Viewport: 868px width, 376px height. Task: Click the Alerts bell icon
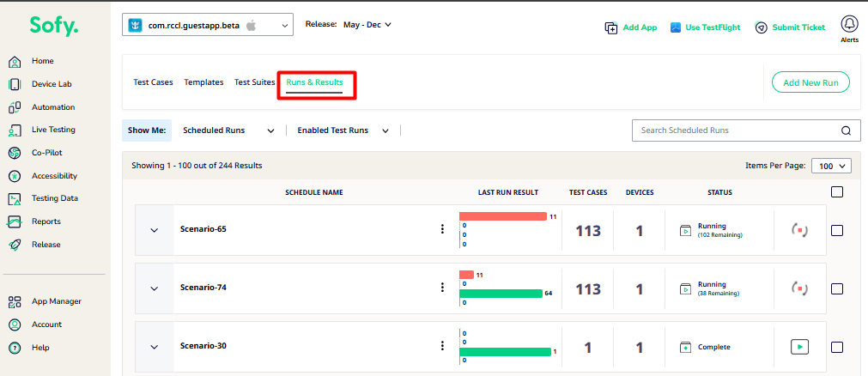(848, 24)
